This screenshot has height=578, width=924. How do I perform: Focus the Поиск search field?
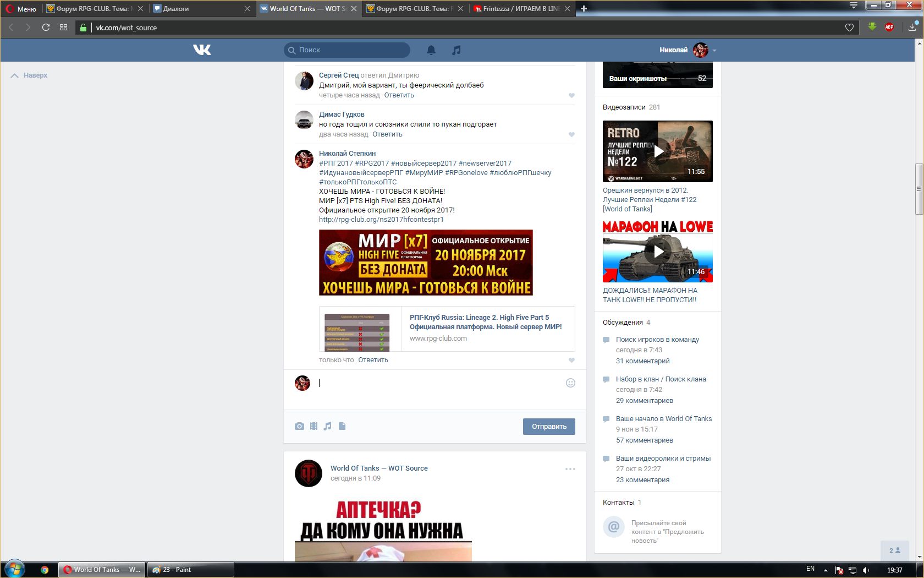[x=347, y=50]
